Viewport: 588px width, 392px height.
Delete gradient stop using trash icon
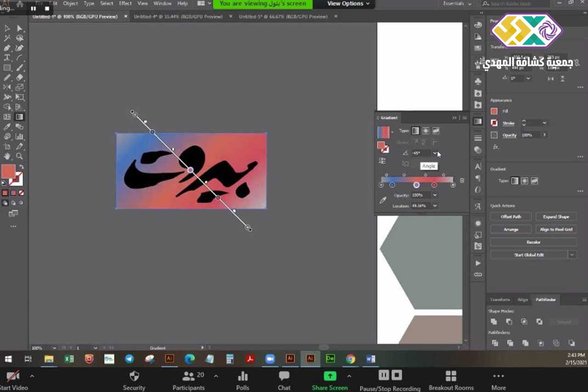[462, 181]
